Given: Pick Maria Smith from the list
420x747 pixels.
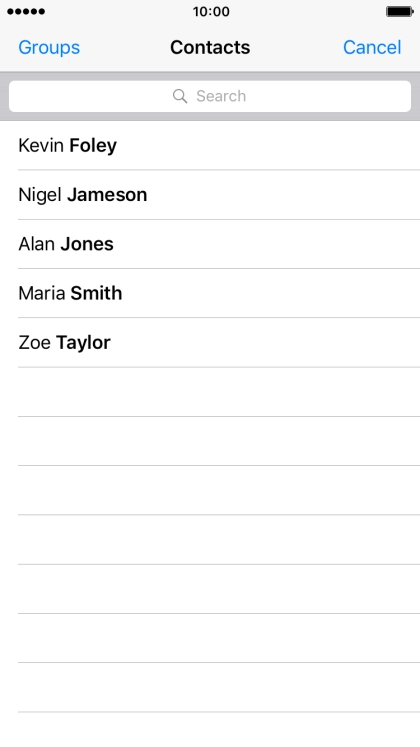Looking at the screenshot, I should coord(210,293).
